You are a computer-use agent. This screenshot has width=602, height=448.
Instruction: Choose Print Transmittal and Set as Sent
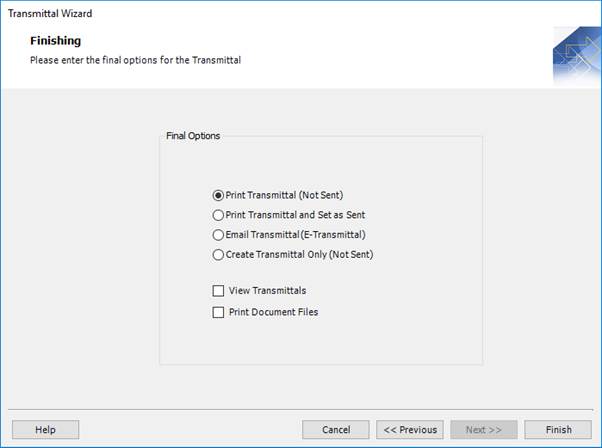tap(218, 215)
